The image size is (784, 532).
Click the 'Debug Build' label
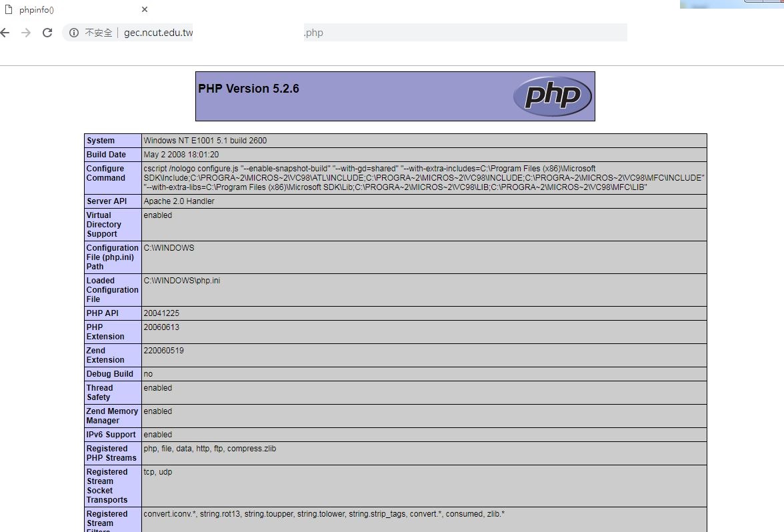point(109,373)
